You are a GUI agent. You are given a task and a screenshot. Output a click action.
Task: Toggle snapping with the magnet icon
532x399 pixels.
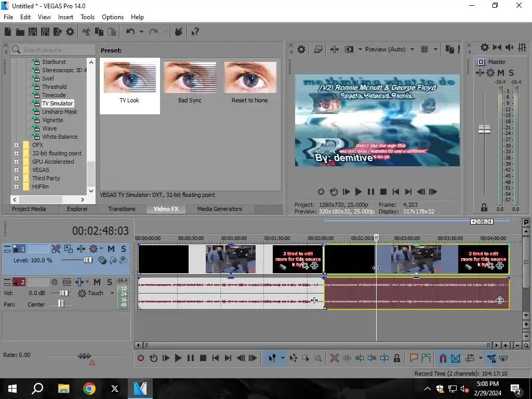point(443,358)
